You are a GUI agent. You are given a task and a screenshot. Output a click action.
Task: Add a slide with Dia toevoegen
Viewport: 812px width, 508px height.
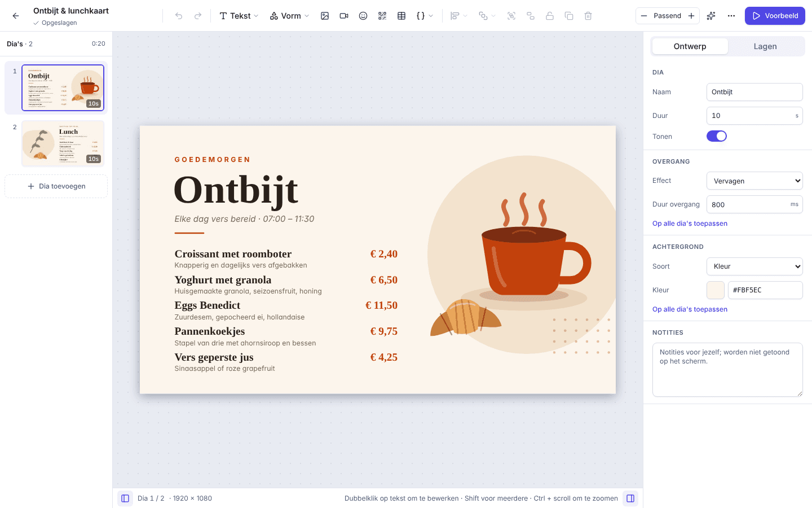56,186
